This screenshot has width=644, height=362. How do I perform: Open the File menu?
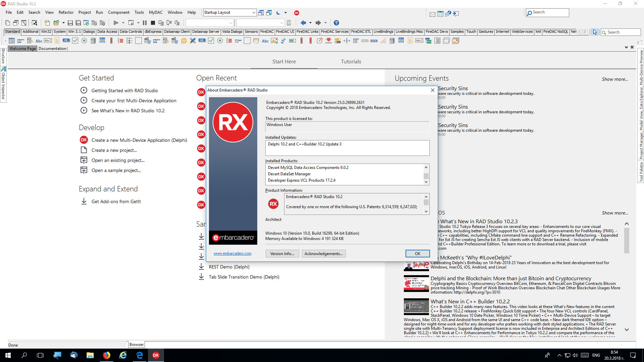pyautogui.click(x=9, y=12)
